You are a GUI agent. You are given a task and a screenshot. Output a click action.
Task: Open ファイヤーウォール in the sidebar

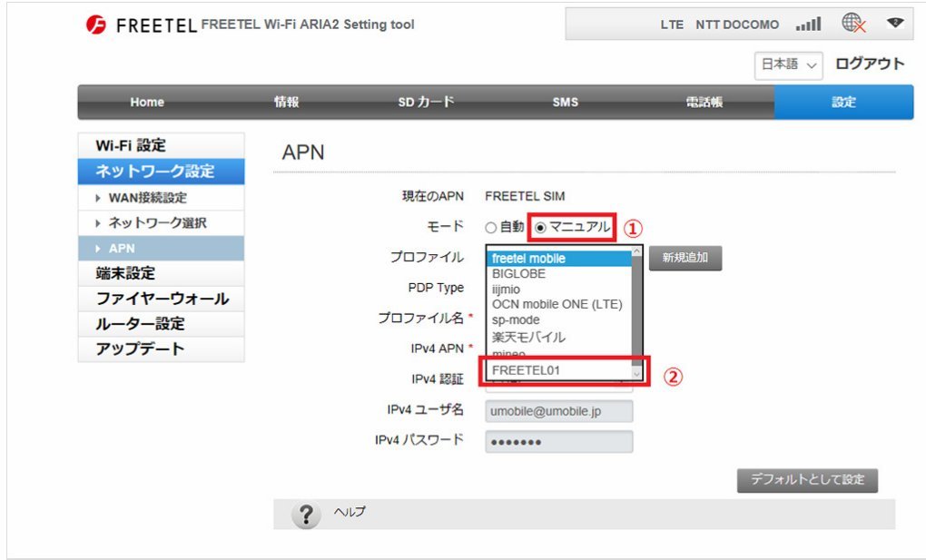pos(162,299)
